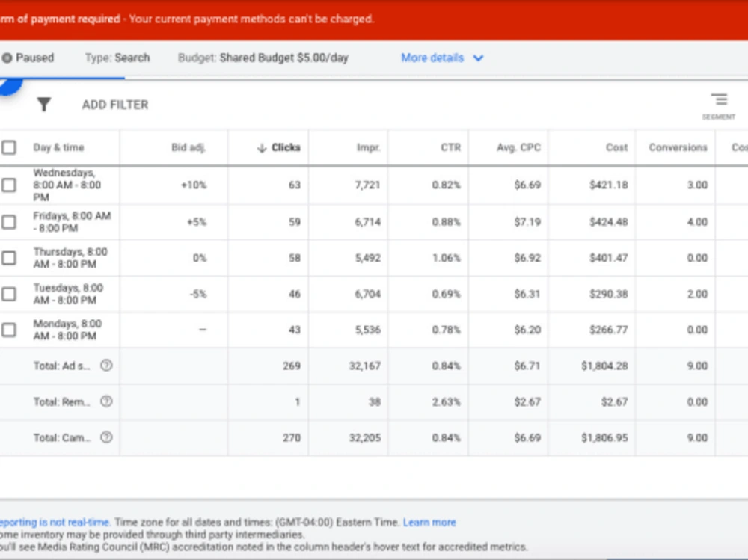This screenshot has width=748, height=560.
Task: Click the Type: Search label
Action: [117, 58]
